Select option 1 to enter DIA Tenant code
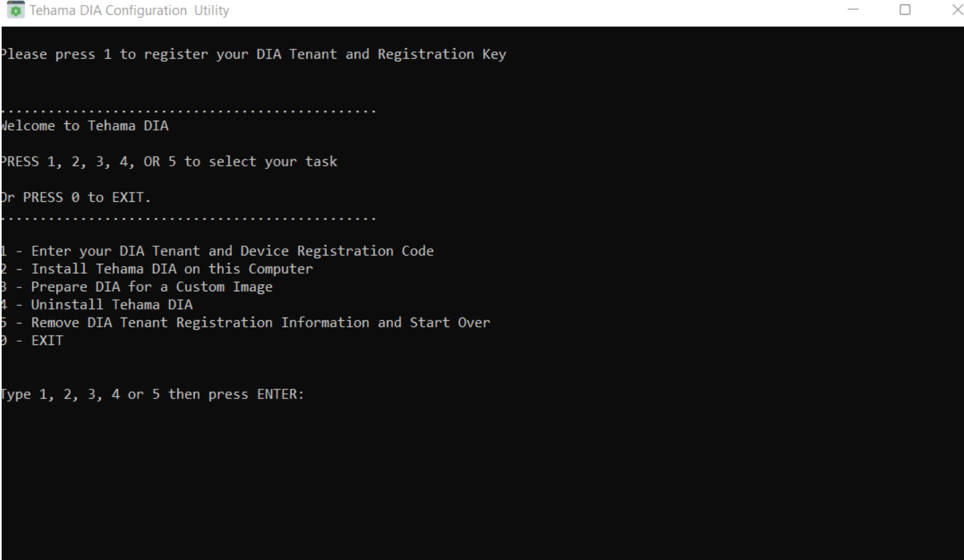Screen dimensions: 964x560 pyautogui.click(x=217, y=251)
